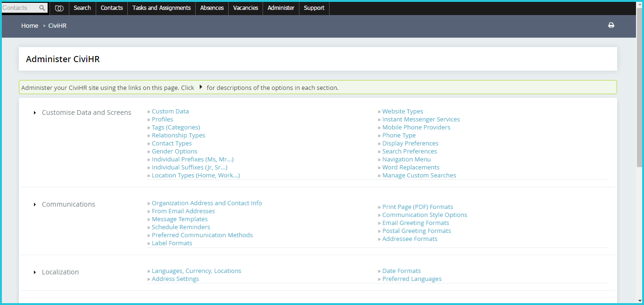Open From Email Addresses link
The image size is (644, 305).
183,211
